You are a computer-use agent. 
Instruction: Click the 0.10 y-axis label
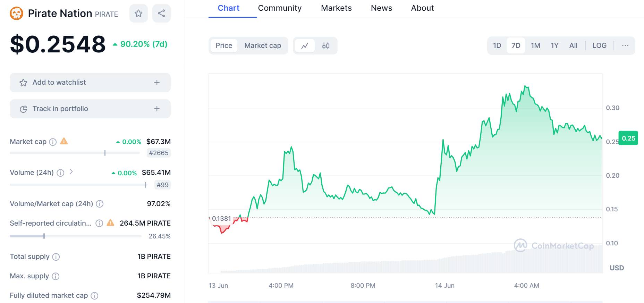[x=612, y=243]
